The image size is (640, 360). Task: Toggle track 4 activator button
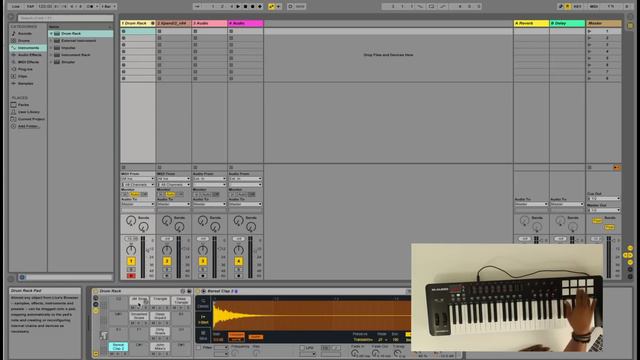point(239,261)
